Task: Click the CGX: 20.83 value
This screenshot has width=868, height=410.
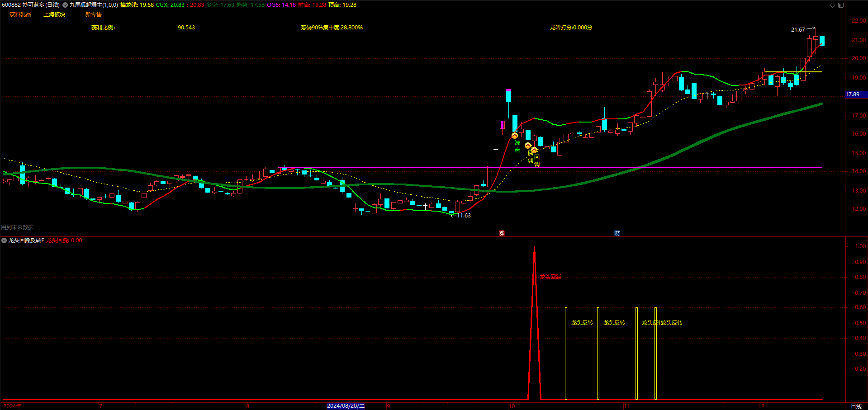Action: click(170, 5)
